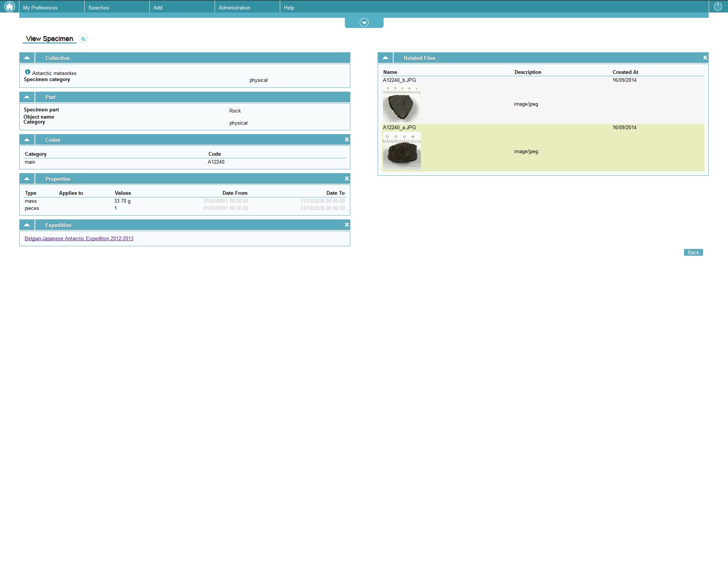Close the Codes widget
This screenshot has width=728, height=585.
click(347, 140)
